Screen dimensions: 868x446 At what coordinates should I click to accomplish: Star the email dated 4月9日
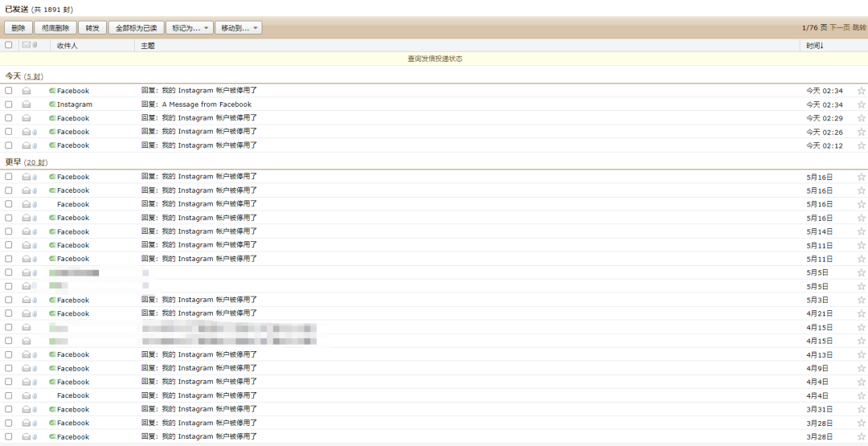pos(862,369)
